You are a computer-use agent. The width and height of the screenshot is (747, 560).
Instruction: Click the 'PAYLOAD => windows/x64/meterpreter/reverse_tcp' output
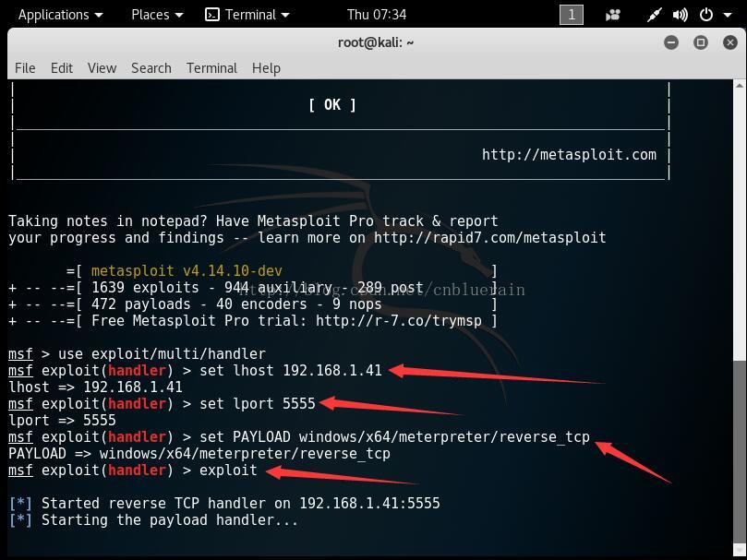coord(199,454)
